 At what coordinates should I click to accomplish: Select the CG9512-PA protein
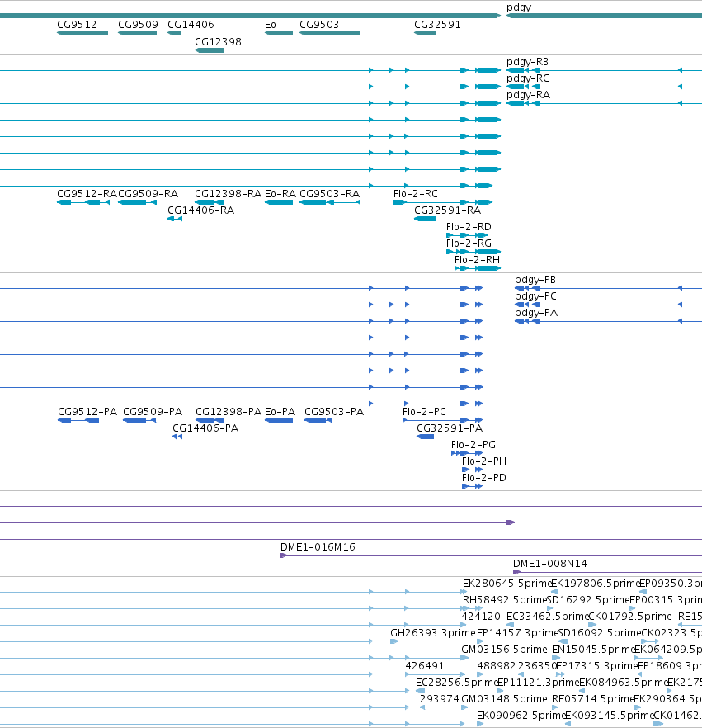coord(78,420)
